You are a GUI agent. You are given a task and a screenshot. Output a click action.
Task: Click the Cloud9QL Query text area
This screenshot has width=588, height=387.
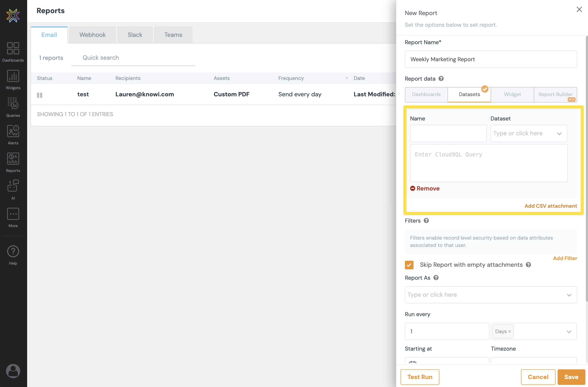click(488, 163)
